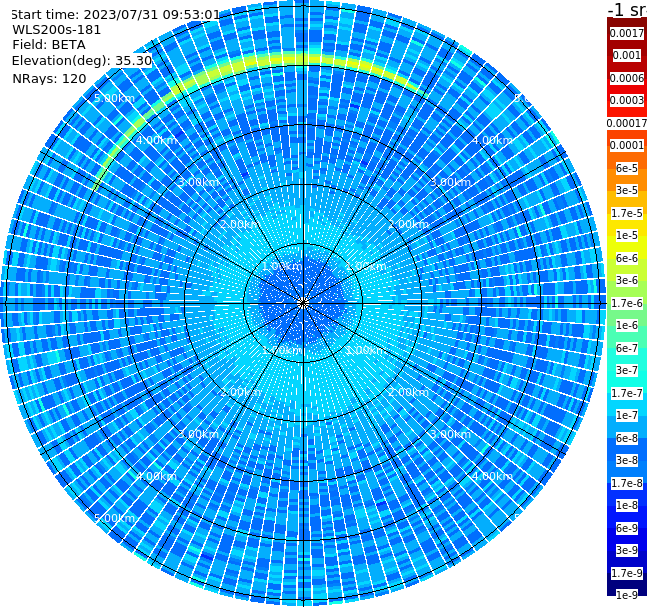Click the 0.0017 colorbar label
Image resolution: width=647 pixels, height=607 pixels.
(627, 33)
